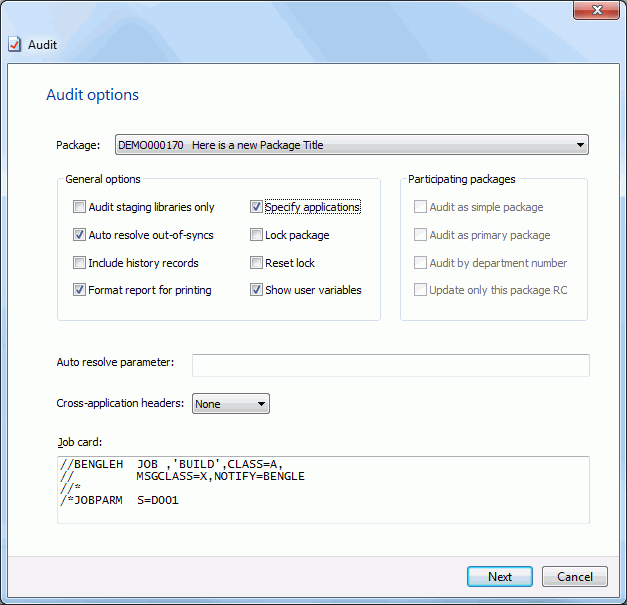The image size is (627, 605).
Task: Proceed with the Next button
Action: (500, 577)
